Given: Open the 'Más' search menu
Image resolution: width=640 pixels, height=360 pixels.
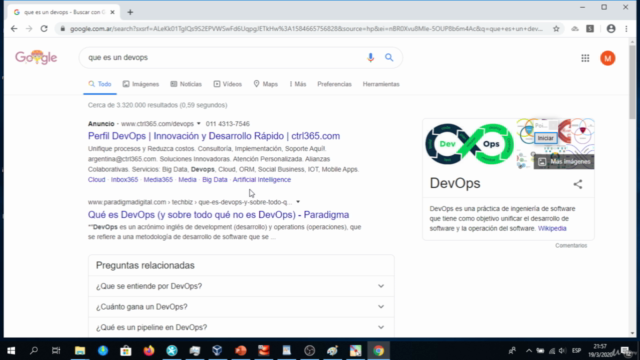Looking at the screenshot, I should click(298, 84).
